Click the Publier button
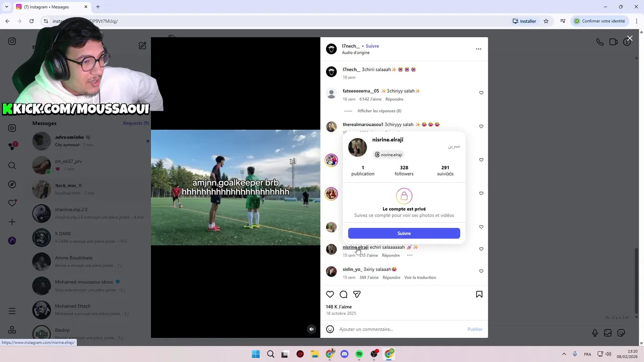 click(x=475, y=329)
